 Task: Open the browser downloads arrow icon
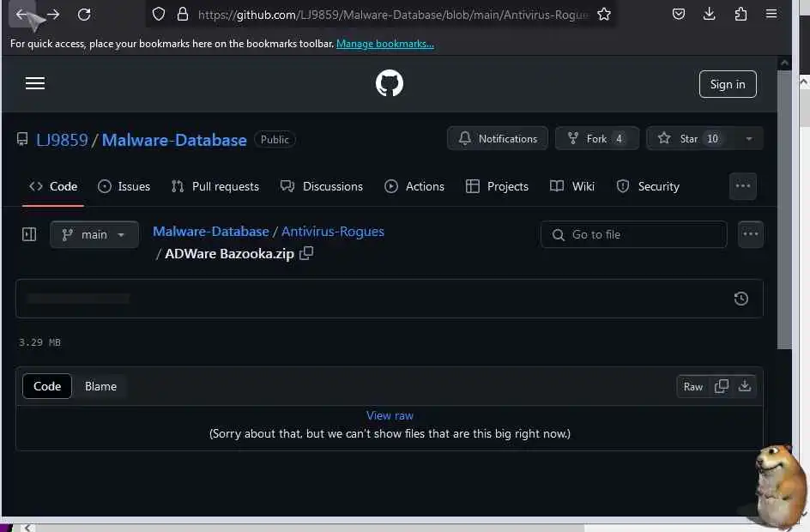point(710,14)
